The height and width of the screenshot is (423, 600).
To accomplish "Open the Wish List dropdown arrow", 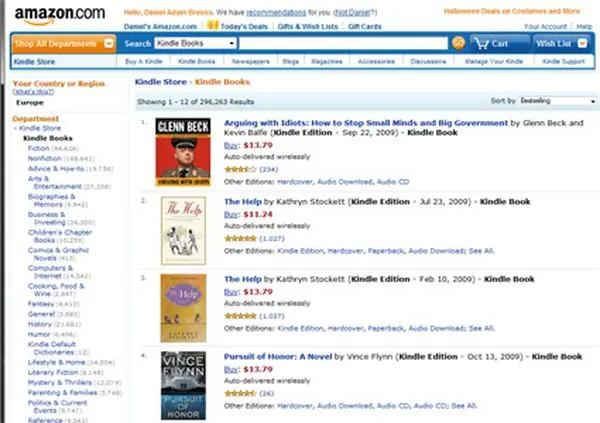I will pos(582,43).
